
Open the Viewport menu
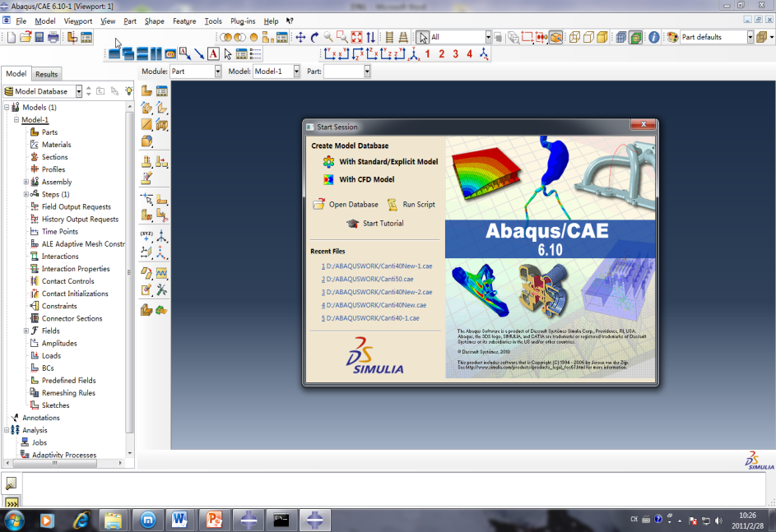(77, 21)
